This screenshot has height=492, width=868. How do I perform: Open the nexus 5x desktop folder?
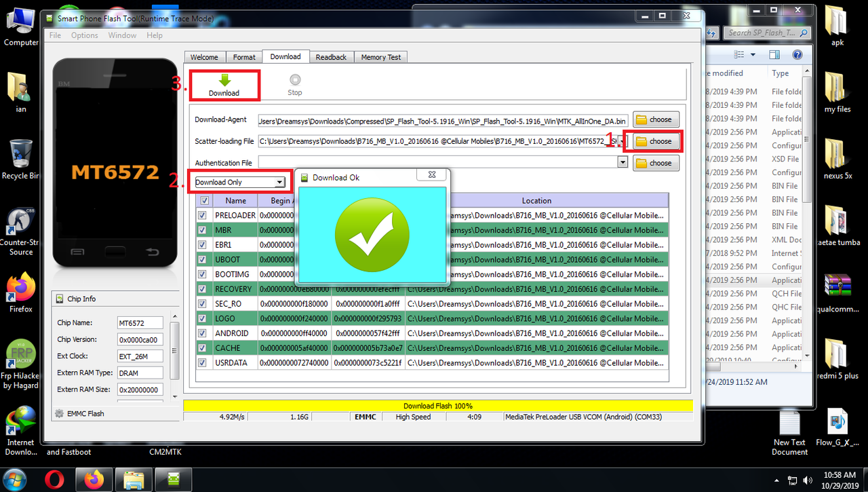click(x=837, y=158)
